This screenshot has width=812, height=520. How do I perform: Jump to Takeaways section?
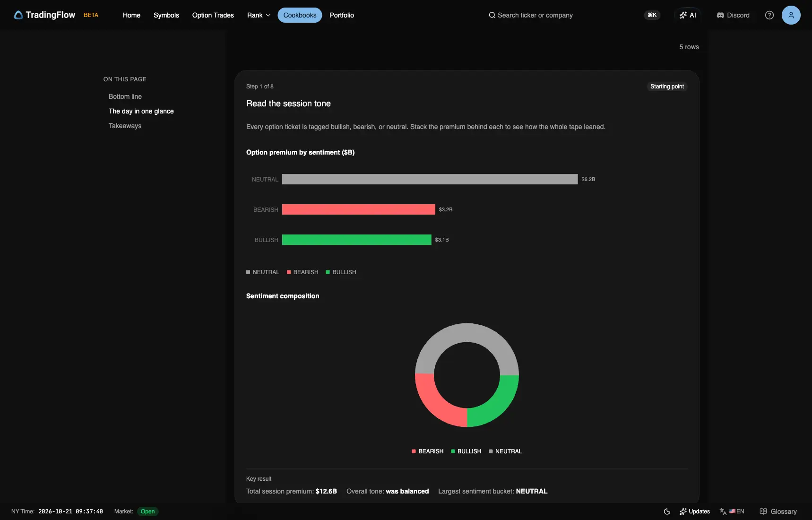tap(125, 126)
